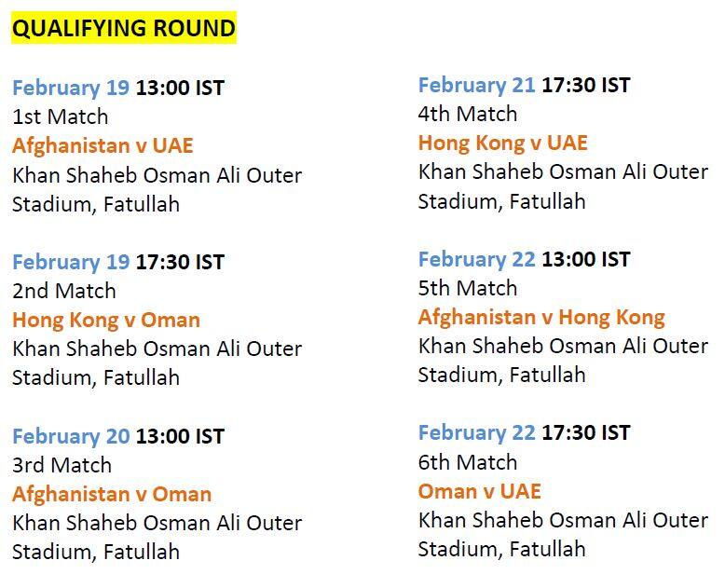Viewport: 725px width, 588px height.
Task: Select the Hong Kong v UAE fixture
Action: point(503,144)
